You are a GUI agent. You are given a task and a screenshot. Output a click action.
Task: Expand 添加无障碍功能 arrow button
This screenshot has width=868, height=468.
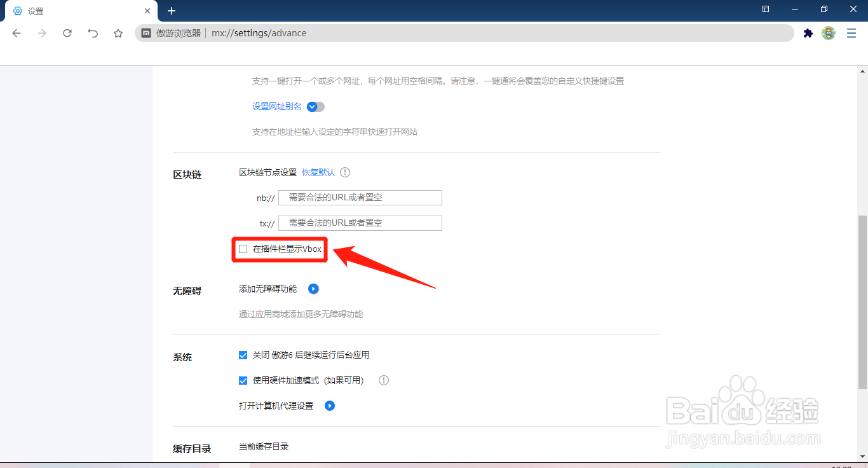[313, 288]
